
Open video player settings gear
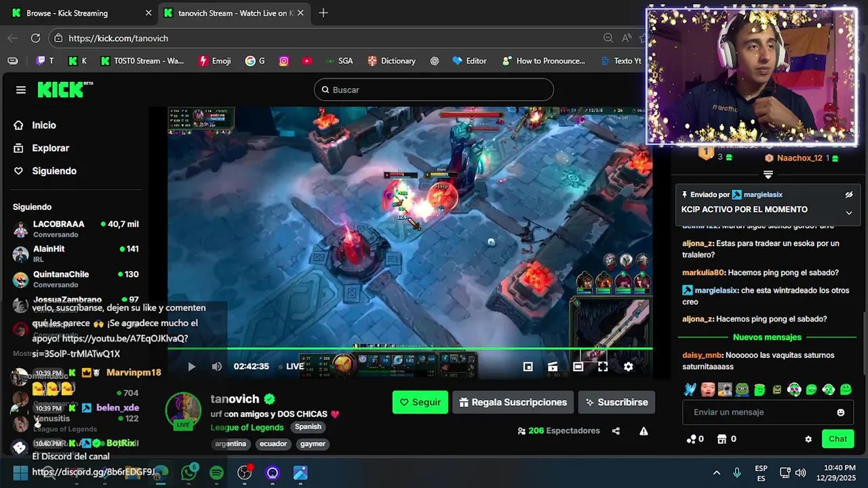pos(628,367)
